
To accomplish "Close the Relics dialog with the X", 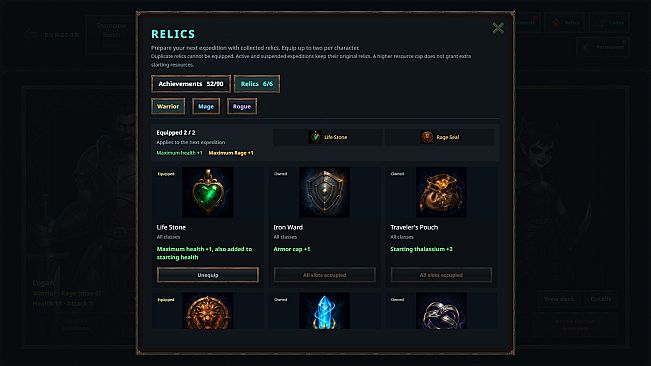I will point(498,28).
